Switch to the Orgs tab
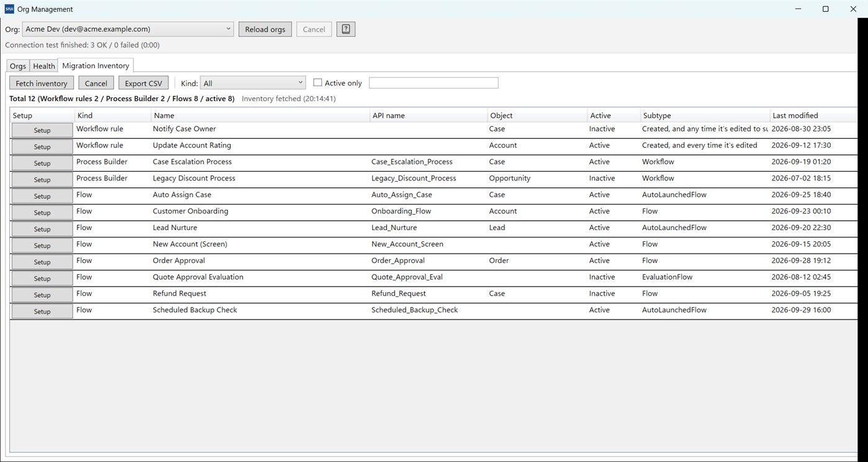The width and height of the screenshot is (868, 462). [18, 66]
